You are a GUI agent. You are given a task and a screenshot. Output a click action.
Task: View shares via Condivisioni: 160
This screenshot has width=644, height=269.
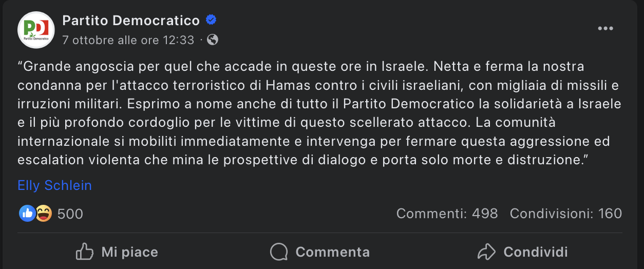point(565,214)
